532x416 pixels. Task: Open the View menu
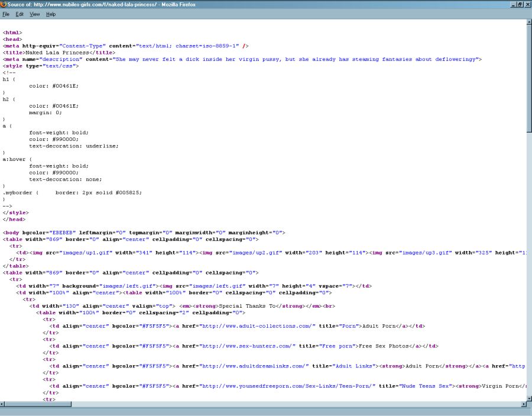point(35,14)
